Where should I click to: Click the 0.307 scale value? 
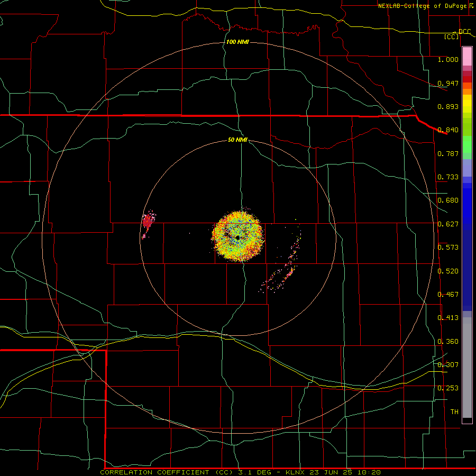tap(448, 365)
